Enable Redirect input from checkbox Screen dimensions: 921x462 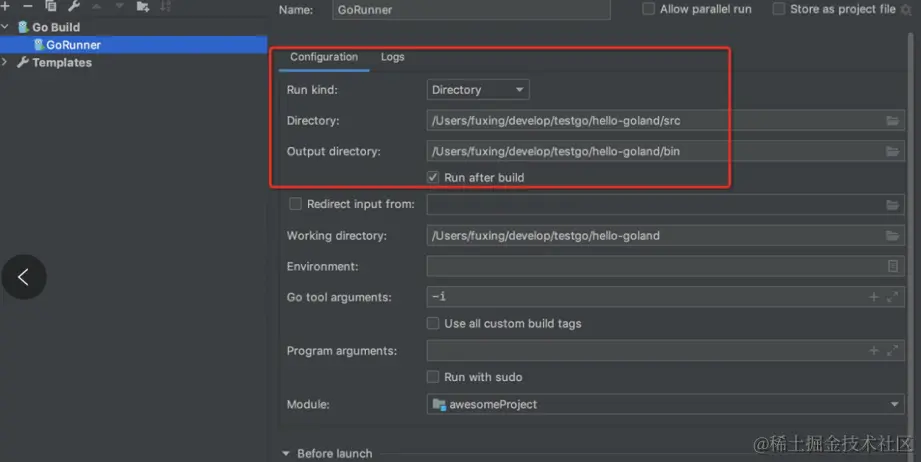(295, 204)
